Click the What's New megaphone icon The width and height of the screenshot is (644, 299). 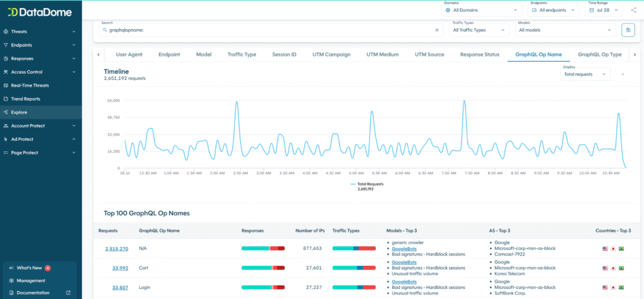11,268
